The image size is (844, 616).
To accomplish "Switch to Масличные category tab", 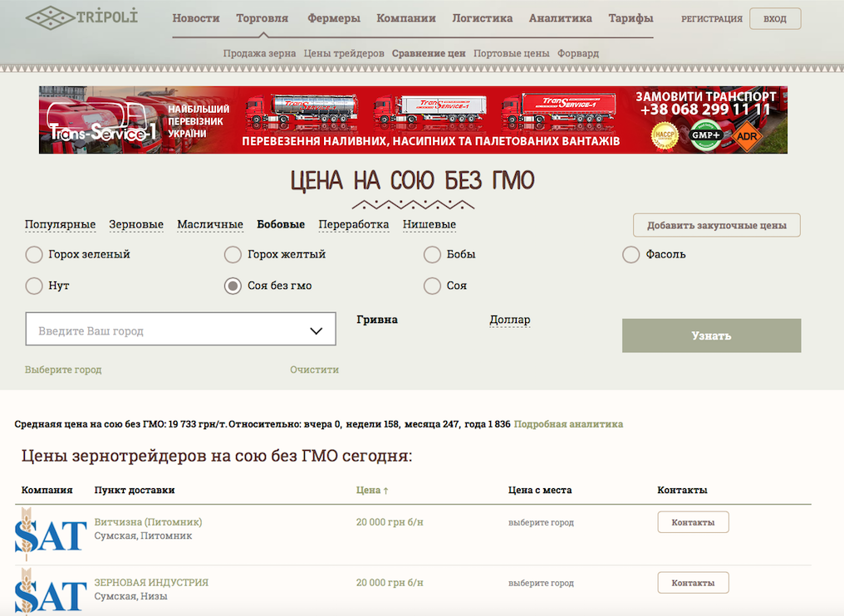I will (210, 225).
